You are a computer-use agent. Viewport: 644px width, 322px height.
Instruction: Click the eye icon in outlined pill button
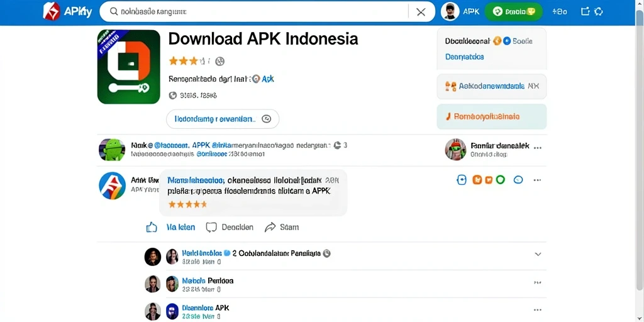click(266, 119)
